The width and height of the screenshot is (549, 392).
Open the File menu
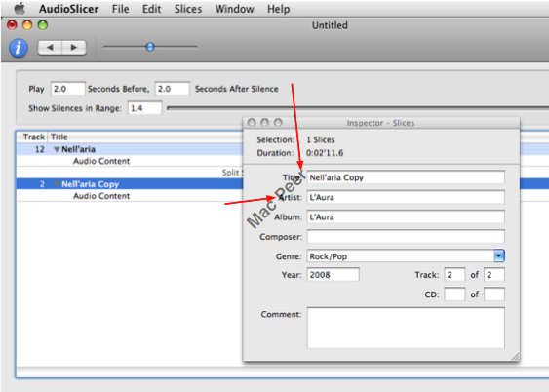click(121, 9)
